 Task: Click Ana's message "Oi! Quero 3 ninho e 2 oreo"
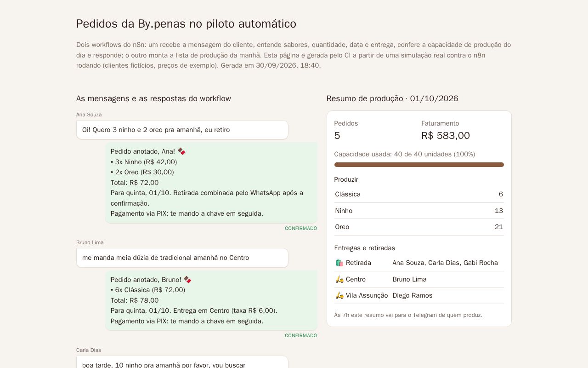click(x=182, y=130)
